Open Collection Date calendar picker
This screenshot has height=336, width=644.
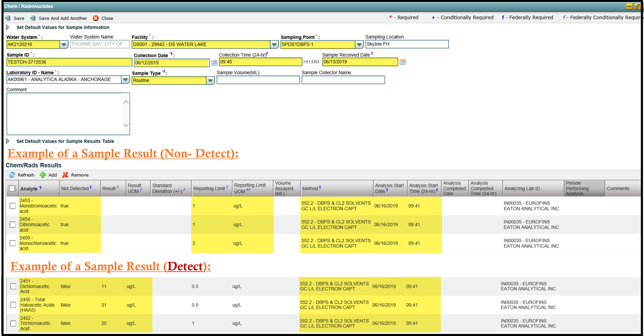(214, 63)
